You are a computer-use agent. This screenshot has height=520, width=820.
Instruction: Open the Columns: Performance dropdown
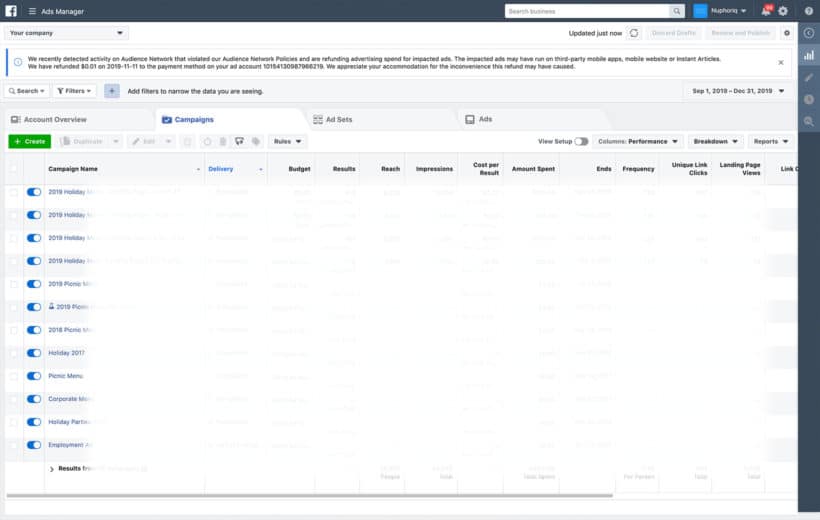coord(638,141)
